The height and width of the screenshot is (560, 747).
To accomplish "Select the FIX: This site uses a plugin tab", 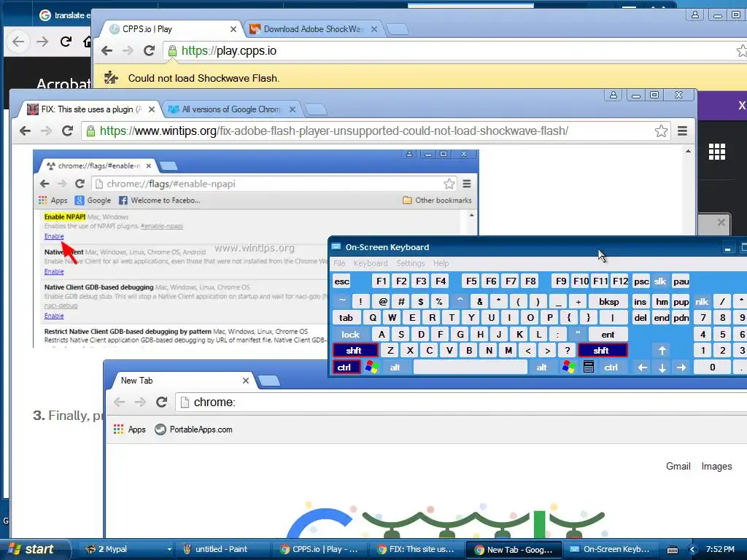I will 90,109.
